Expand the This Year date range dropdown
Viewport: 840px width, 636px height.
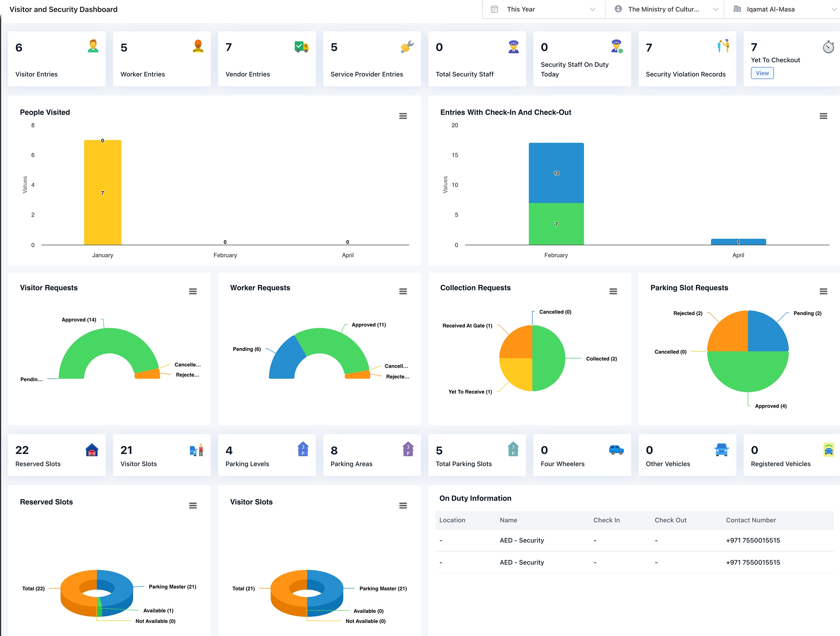543,9
